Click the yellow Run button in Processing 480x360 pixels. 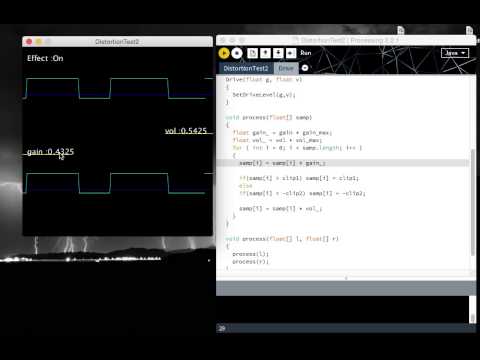[x=224, y=53]
